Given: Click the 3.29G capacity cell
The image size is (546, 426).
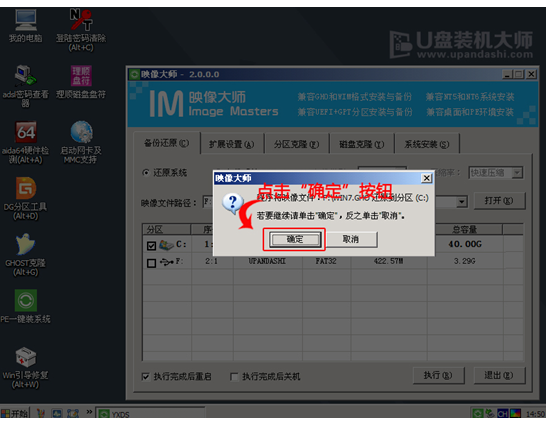Looking at the screenshot, I should tap(465, 261).
